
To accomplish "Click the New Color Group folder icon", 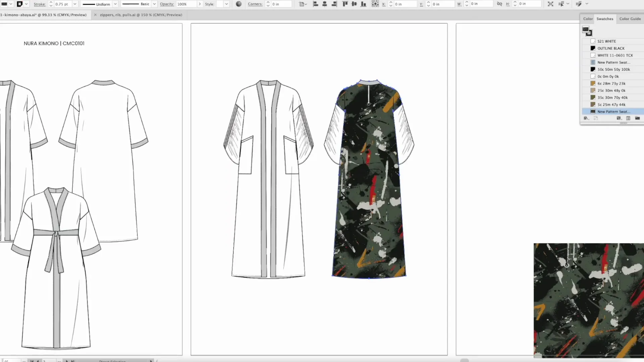I will click(637, 118).
